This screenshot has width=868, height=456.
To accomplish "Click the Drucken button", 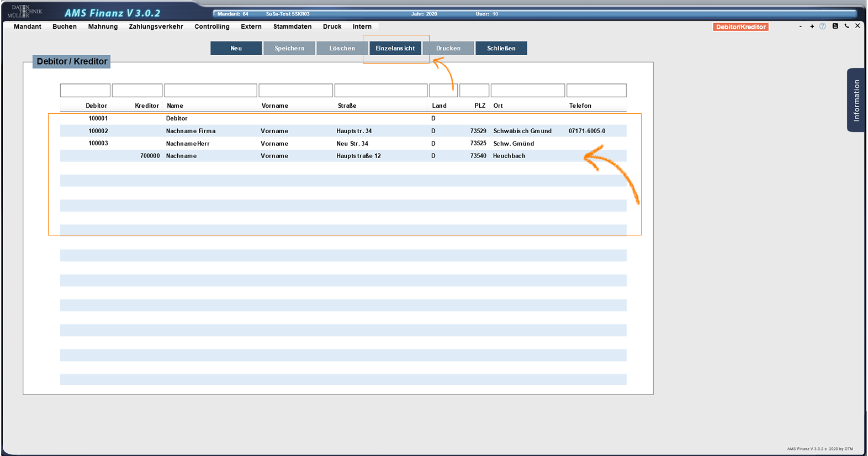I will coord(448,48).
